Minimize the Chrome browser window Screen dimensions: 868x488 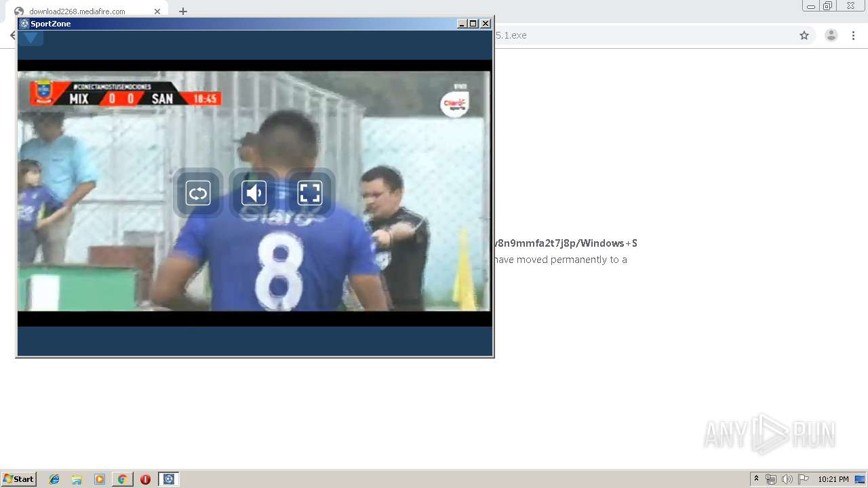[811, 6]
